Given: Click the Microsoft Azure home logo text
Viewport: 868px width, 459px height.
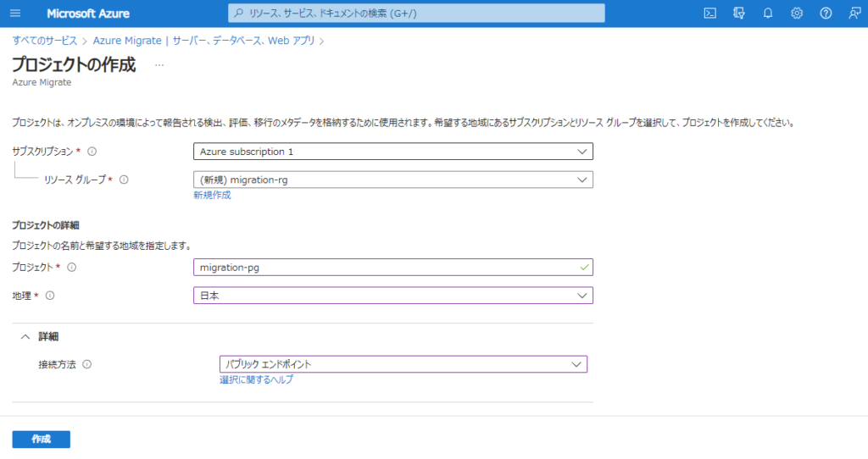Looking at the screenshot, I should pyautogui.click(x=88, y=14).
